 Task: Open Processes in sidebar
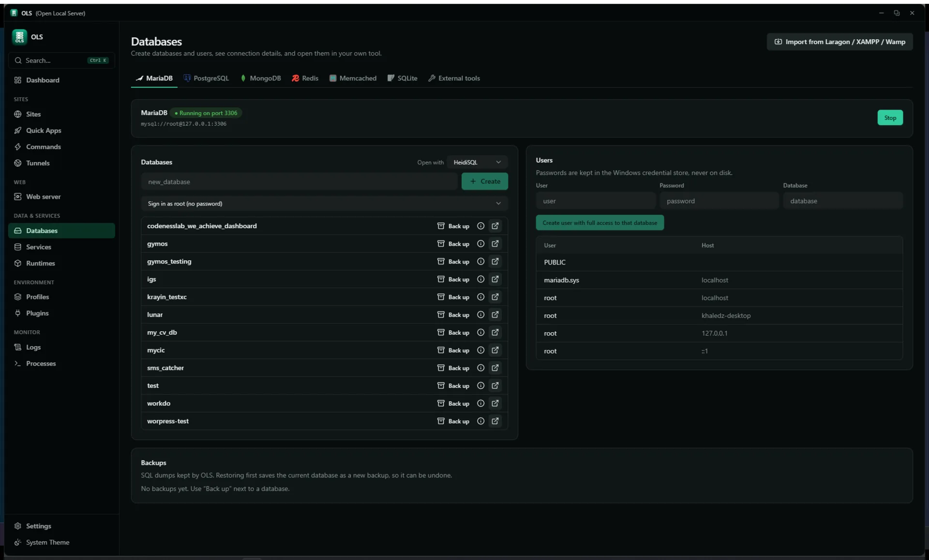61,364
